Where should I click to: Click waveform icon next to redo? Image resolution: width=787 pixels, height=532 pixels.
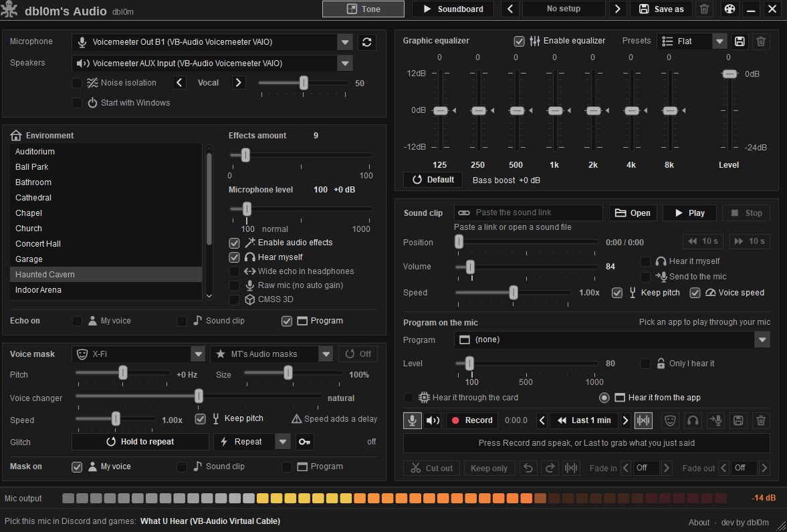point(570,469)
